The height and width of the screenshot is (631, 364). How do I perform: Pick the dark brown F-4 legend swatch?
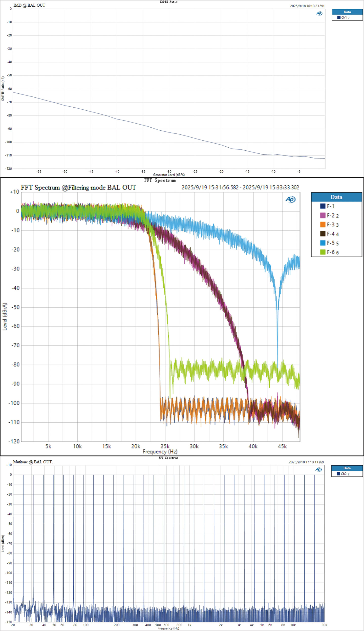tap(323, 234)
